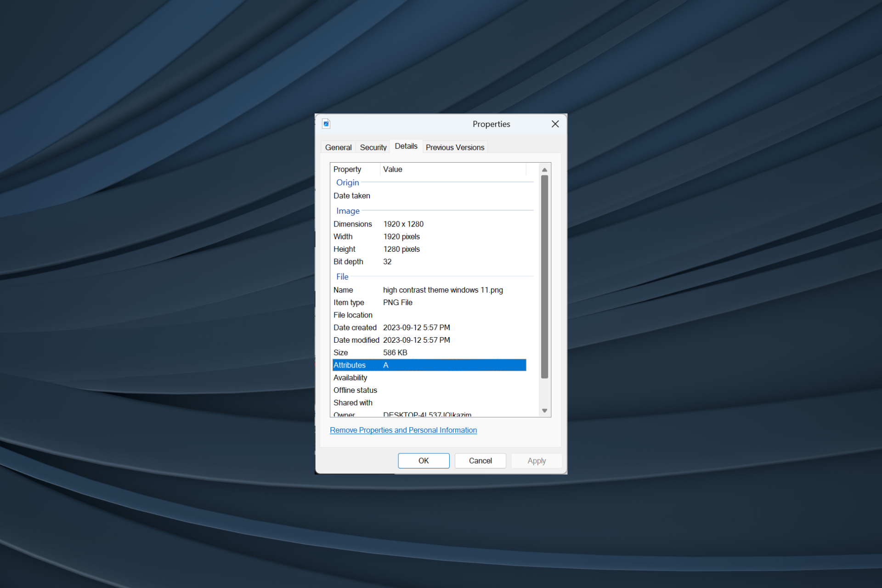Image resolution: width=882 pixels, height=588 pixels.
Task: Switch to the Security tab
Action: coord(373,147)
